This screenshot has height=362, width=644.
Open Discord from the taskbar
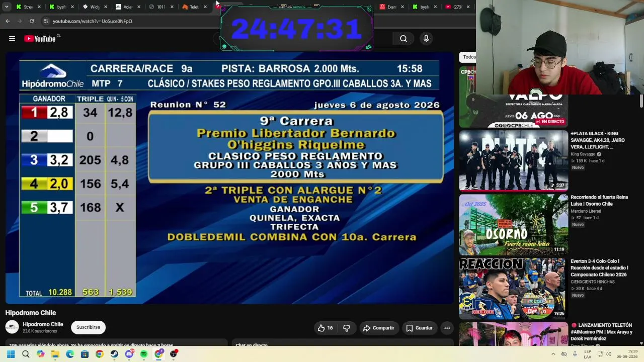pos(129,354)
